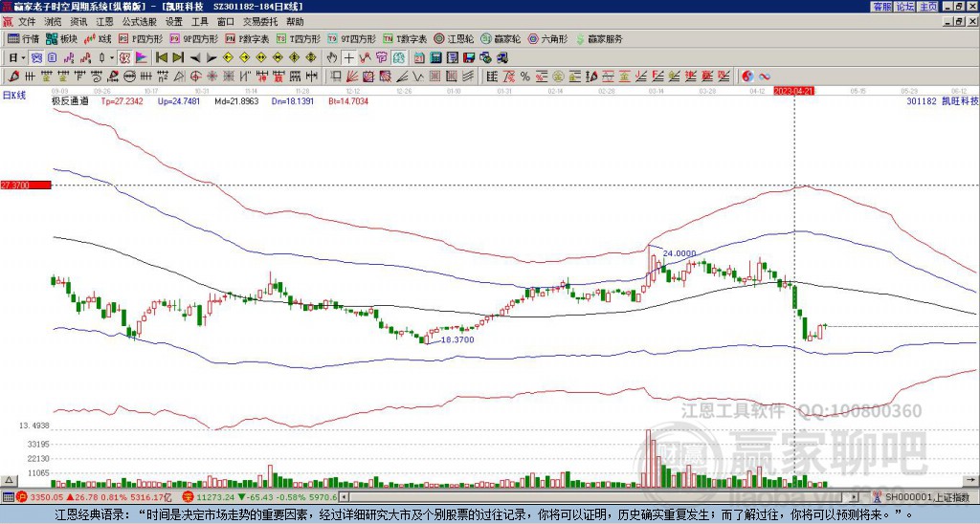Click the yin-yang taiji icon

coord(747,76)
